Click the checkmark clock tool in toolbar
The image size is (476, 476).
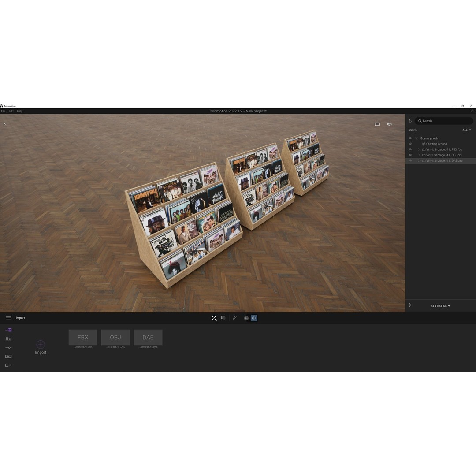point(214,318)
